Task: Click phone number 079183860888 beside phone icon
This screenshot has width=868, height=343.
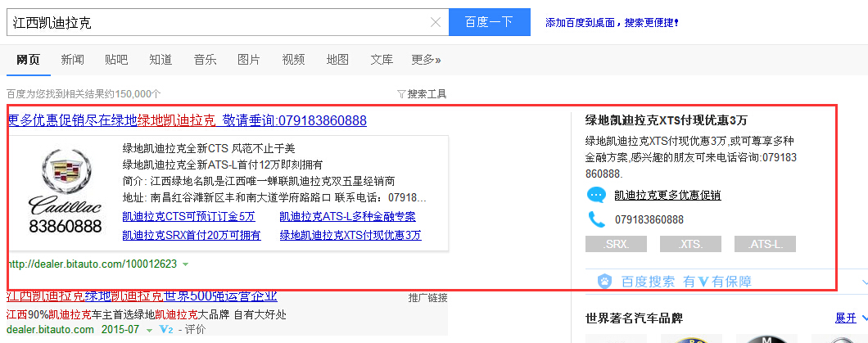Action: 649,219
